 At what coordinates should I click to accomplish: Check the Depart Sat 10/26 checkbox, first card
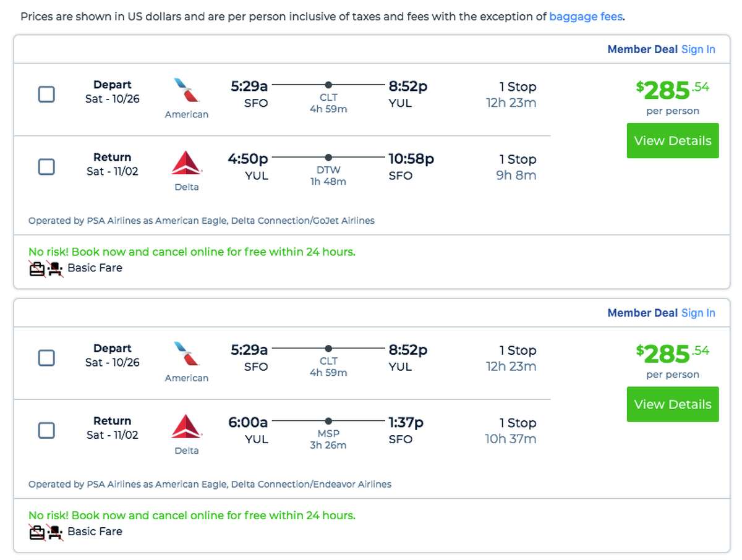pos(46,94)
